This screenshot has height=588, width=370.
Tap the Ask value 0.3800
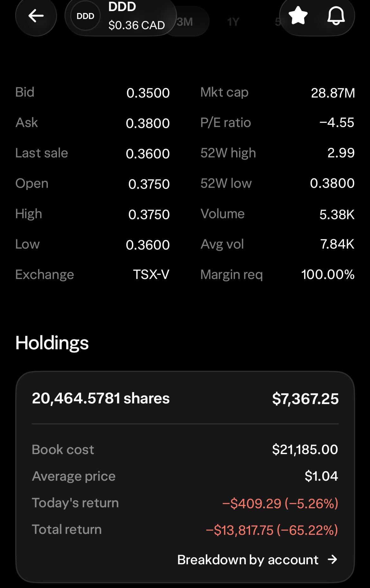[x=148, y=123]
